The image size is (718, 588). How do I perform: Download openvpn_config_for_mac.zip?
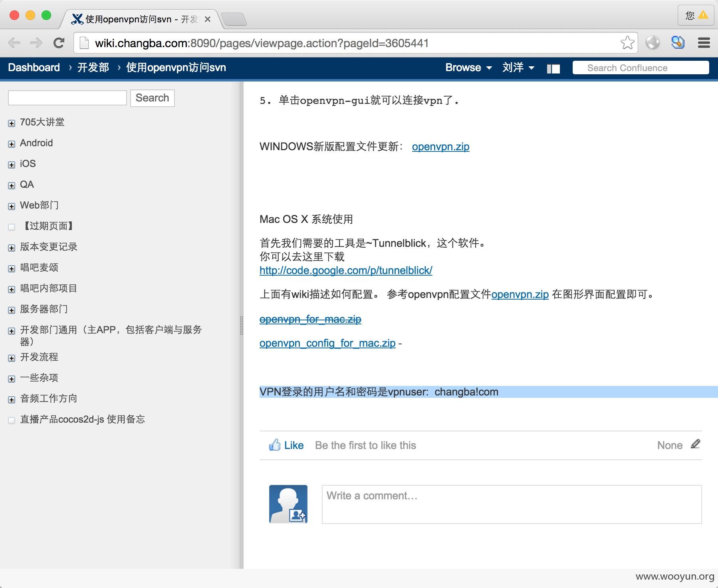327,343
